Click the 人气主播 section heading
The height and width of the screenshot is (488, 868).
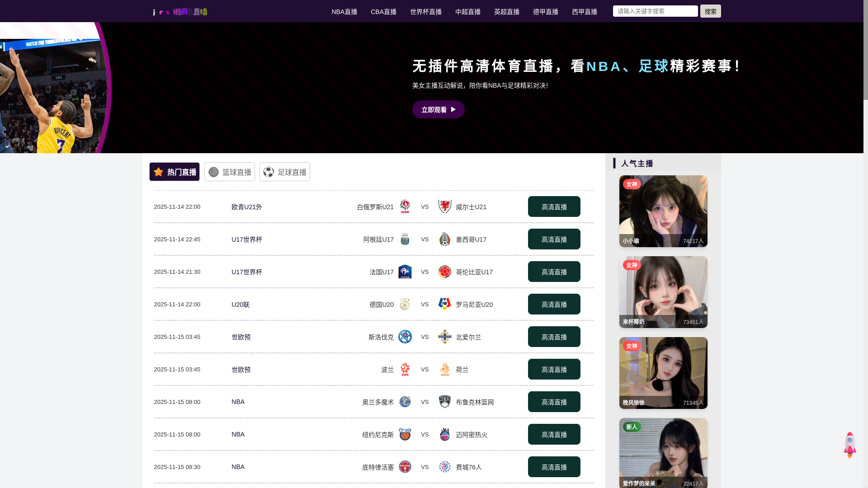tap(637, 164)
